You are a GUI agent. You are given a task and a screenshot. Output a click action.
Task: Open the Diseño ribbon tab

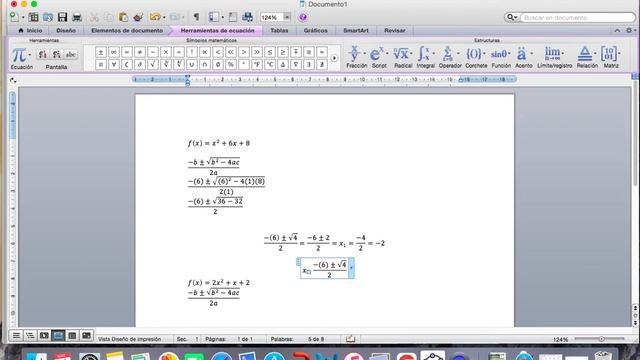(66, 31)
